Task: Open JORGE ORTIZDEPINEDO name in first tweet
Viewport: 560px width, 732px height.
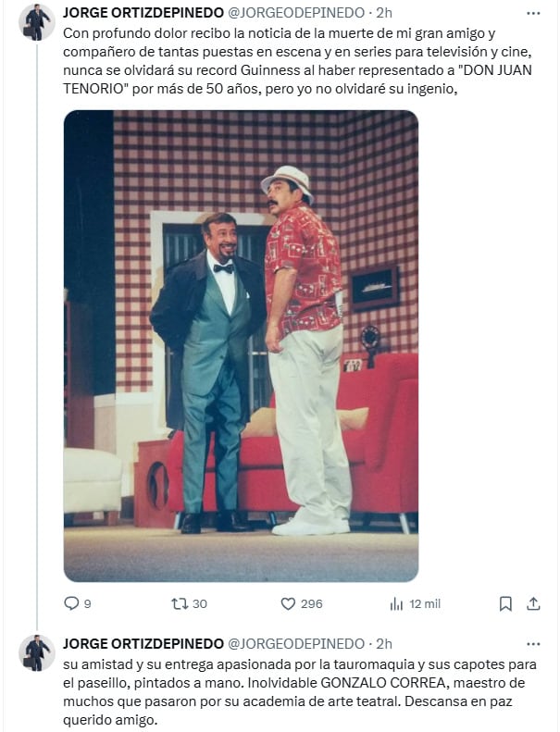Action: (143, 14)
